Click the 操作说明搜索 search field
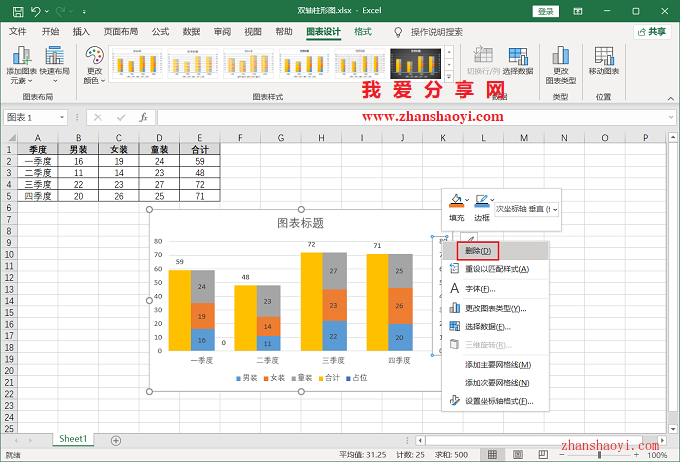This screenshot has height=462, width=680. pos(436,32)
